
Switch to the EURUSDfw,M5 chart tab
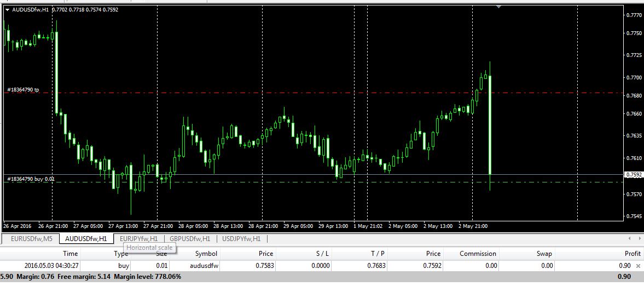(x=31, y=238)
